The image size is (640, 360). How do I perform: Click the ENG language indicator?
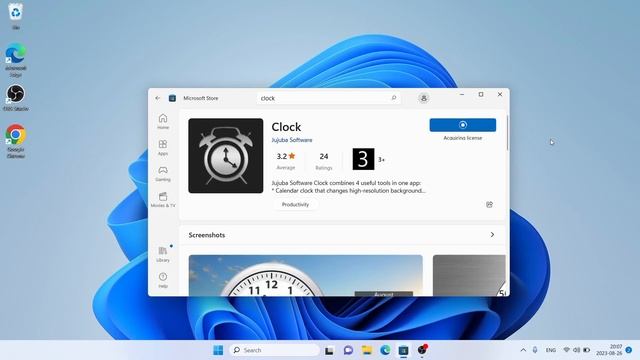point(551,350)
